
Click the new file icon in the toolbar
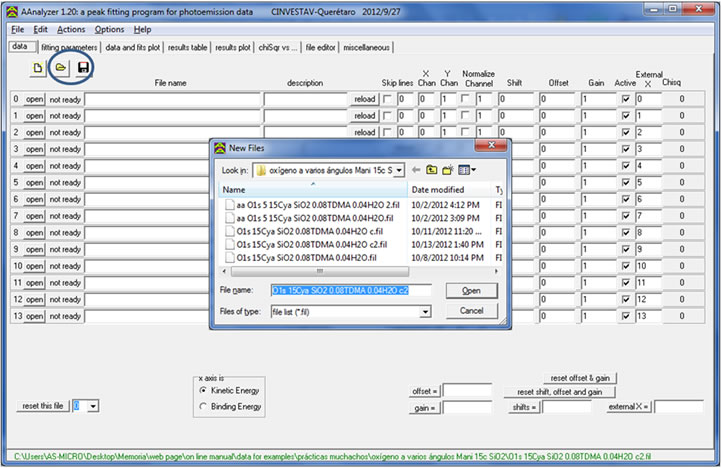click(x=39, y=67)
